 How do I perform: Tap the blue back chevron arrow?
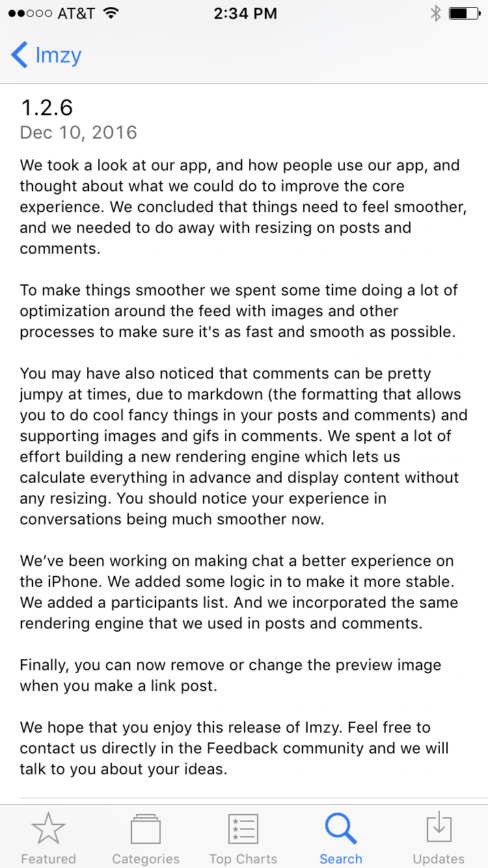pyautogui.click(x=20, y=55)
